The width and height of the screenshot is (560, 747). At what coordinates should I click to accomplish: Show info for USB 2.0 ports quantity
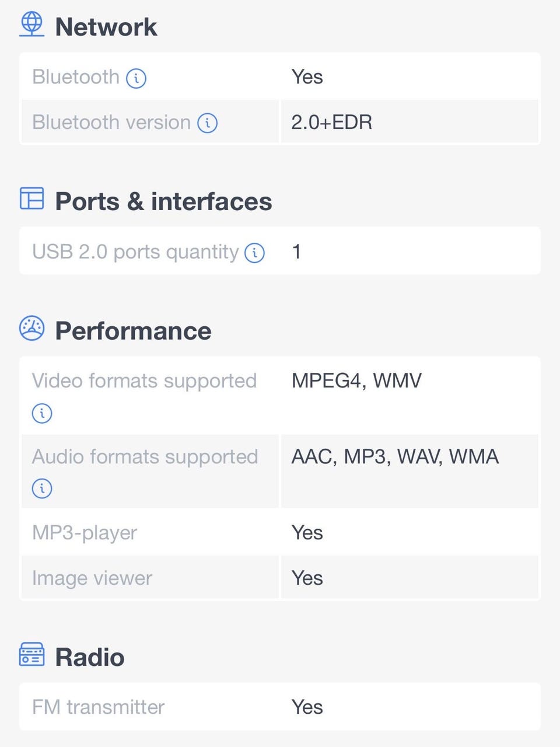click(254, 253)
